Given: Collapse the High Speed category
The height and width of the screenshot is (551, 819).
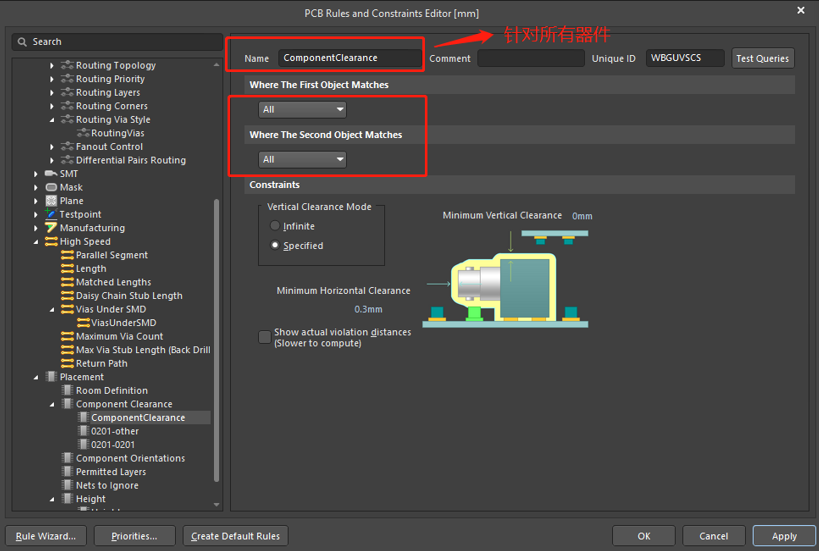Looking at the screenshot, I should [36, 242].
